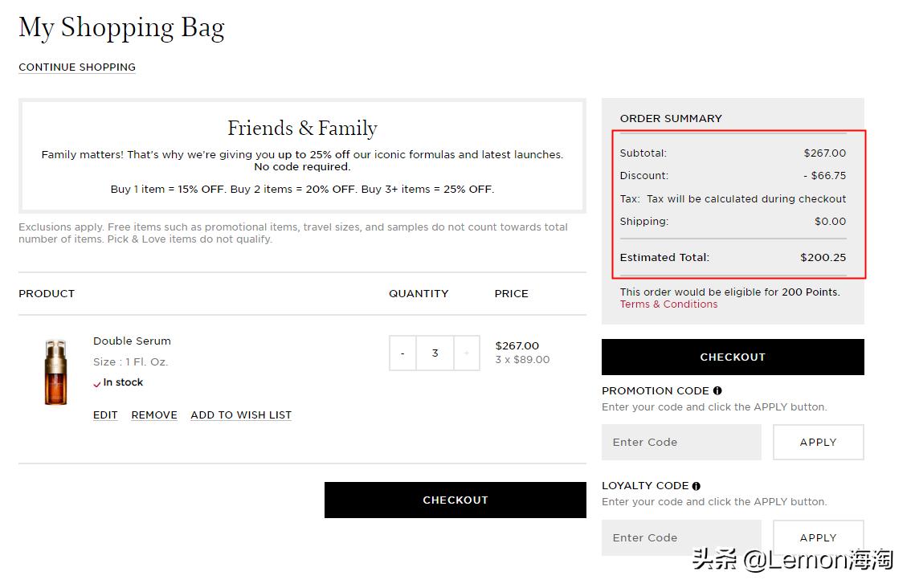This screenshot has height=588, width=911.
Task: Click the Loyalty Code info icon
Action: pos(696,485)
